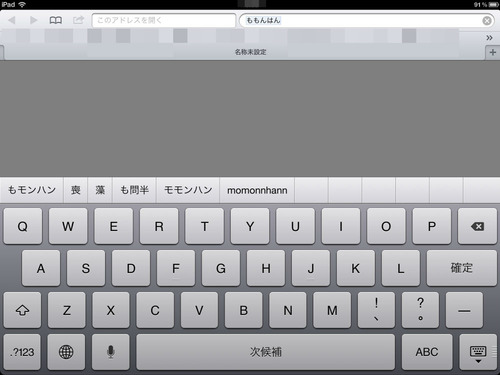The width and height of the screenshot is (500, 375).
Task: Hide the keyboard with dismiss icon
Action: [478, 352]
